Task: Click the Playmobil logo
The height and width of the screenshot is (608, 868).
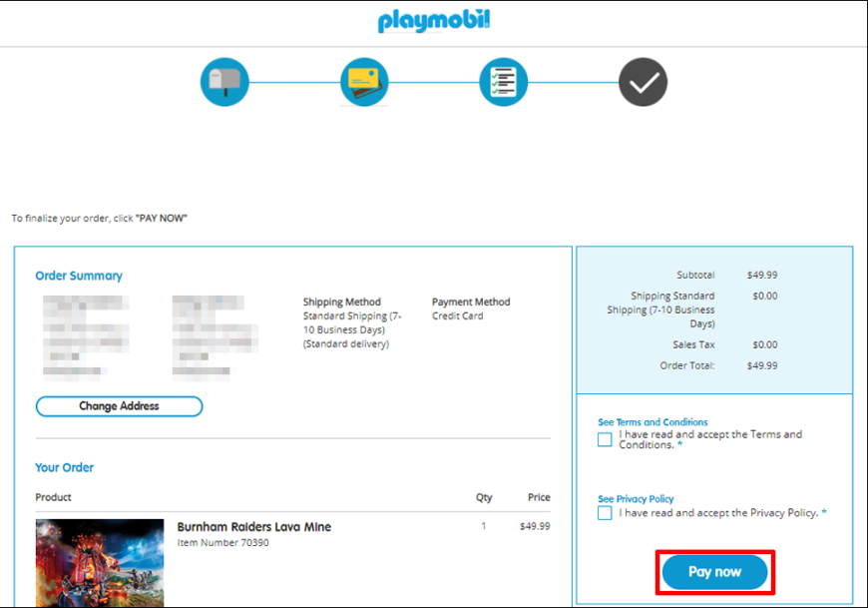Action: point(433,21)
